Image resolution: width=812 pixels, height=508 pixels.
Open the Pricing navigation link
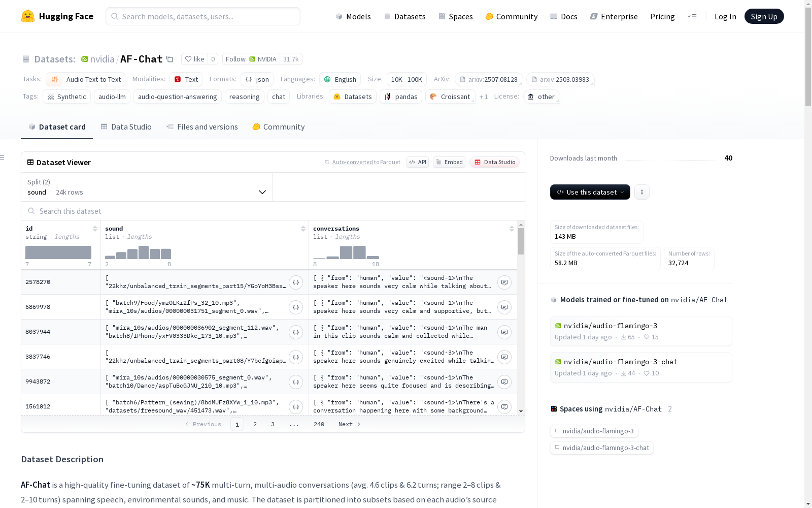662,16
